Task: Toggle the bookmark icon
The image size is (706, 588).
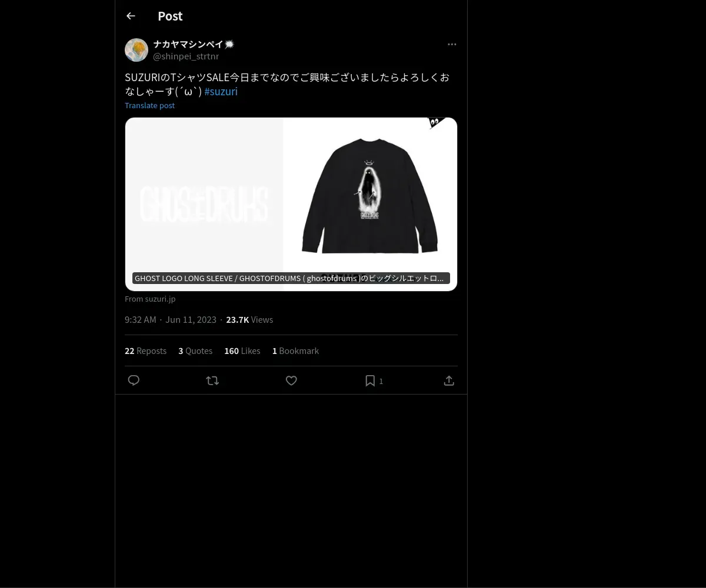Action: pos(370,380)
